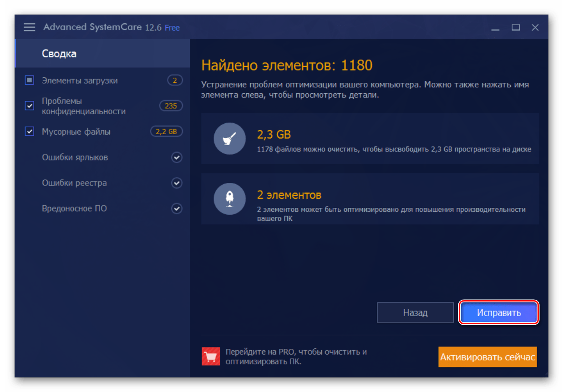The height and width of the screenshot is (392, 563).
Task: Expand the Ошибки реестра section
Action: [177, 183]
